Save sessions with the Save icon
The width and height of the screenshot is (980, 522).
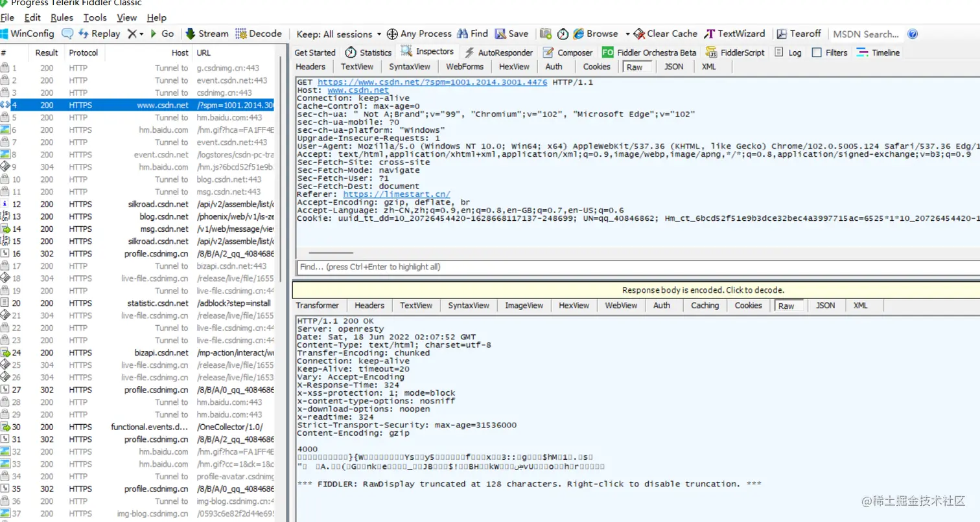click(x=511, y=34)
